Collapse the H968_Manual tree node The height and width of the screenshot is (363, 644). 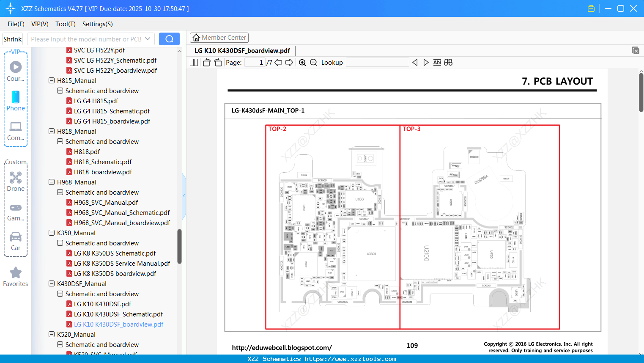point(52,182)
